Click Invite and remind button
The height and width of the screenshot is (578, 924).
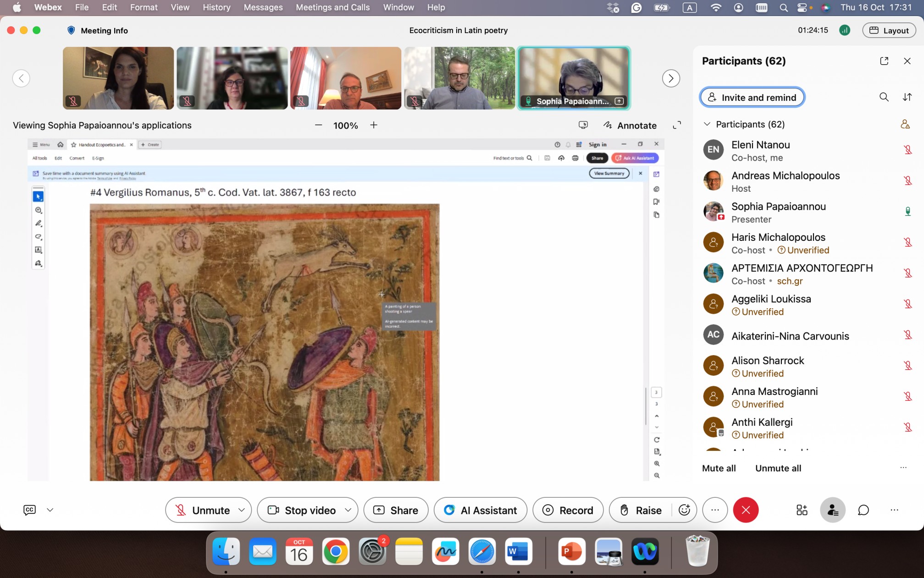[x=752, y=97]
